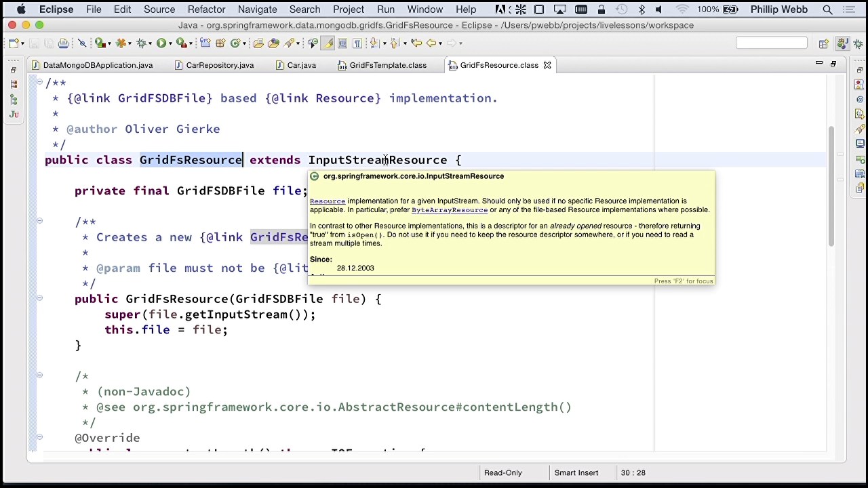Viewport: 868px width, 488px height.
Task: Toggle Block Selection Mode icon
Action: pos(342,43)
